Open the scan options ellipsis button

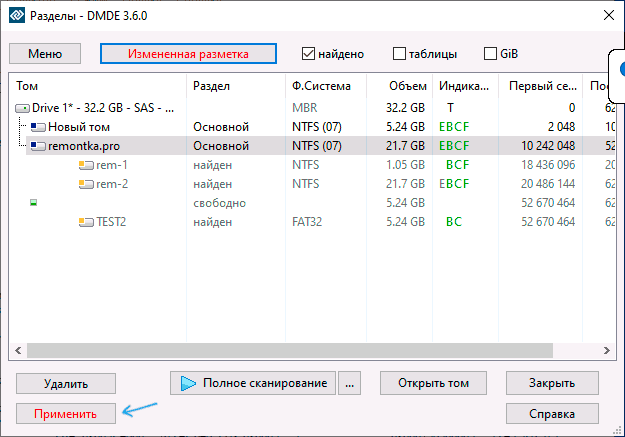click(x=350, y=383)
